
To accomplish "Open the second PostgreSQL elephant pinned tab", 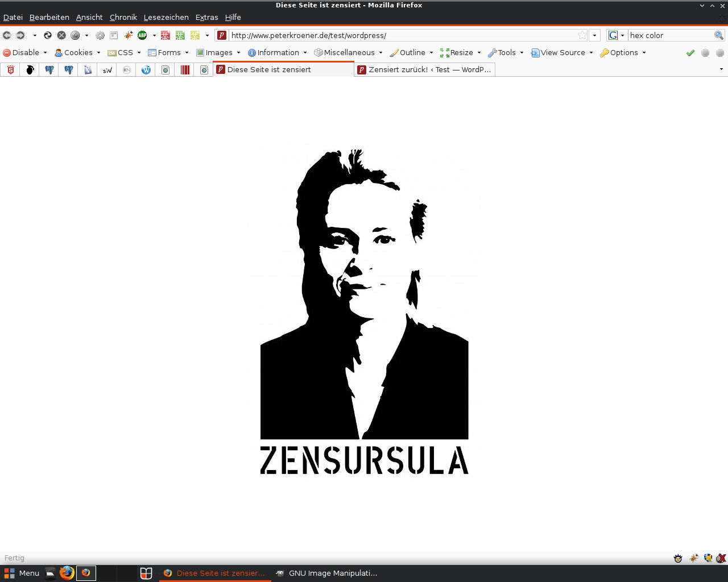I will click(x=69, y=70).
